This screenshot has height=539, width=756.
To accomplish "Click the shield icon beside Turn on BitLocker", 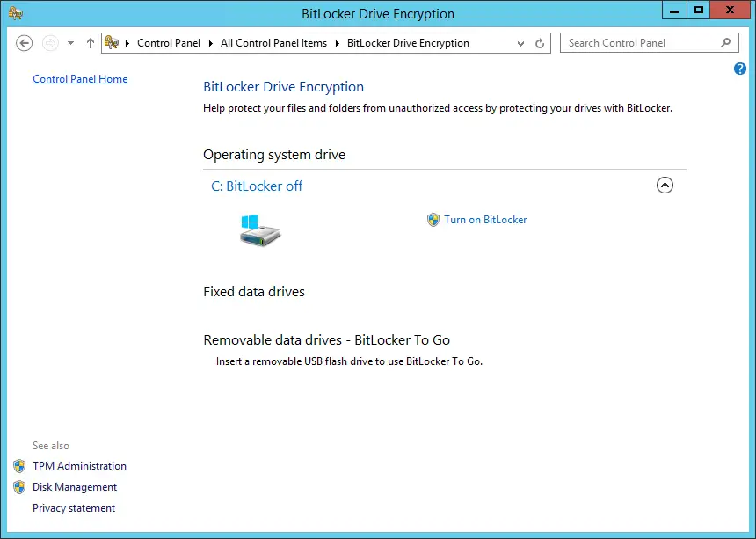I will [x=433, y=220].
